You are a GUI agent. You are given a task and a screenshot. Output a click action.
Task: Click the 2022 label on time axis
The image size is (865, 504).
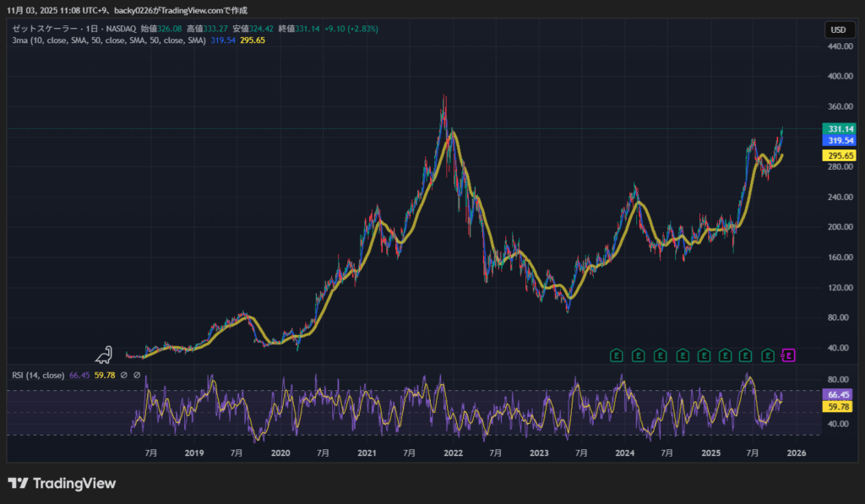pyautogui.click(x=454, y=453)
